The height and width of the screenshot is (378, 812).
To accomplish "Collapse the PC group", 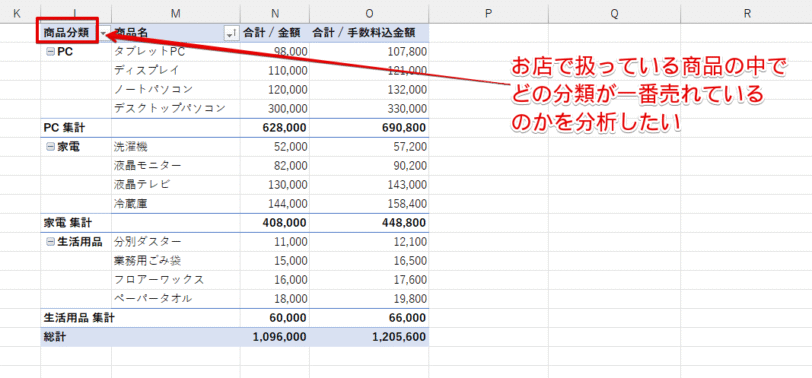I will (x=50, y=52).
